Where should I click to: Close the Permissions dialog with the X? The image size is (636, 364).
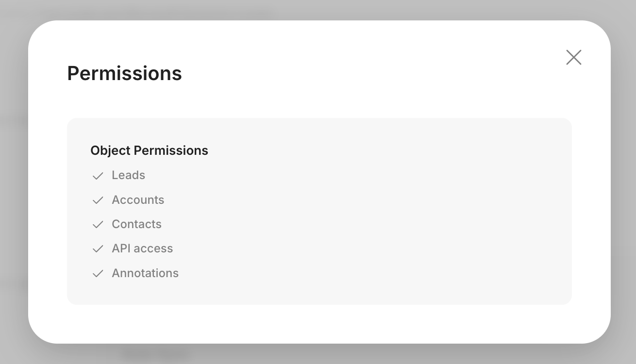click(x=573, y=57)
